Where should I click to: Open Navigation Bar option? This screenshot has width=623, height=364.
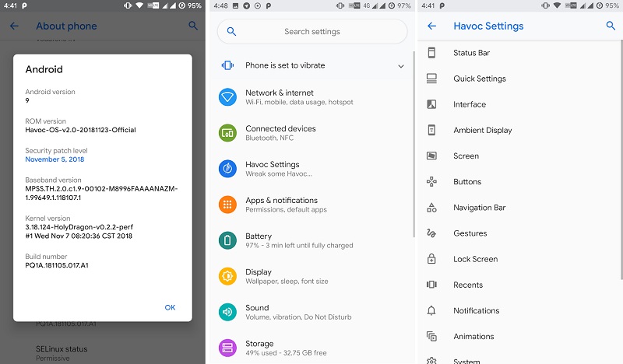[x=520, y=208]
